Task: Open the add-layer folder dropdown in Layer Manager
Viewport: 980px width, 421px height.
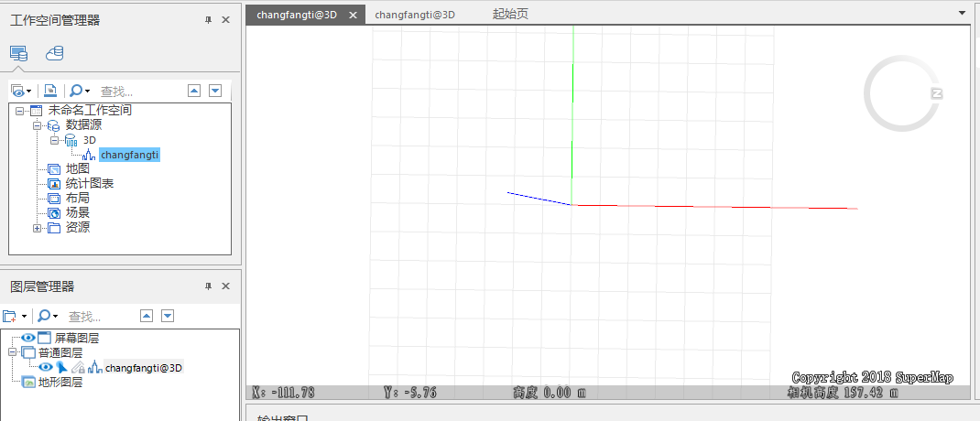Action: point(15,316)
